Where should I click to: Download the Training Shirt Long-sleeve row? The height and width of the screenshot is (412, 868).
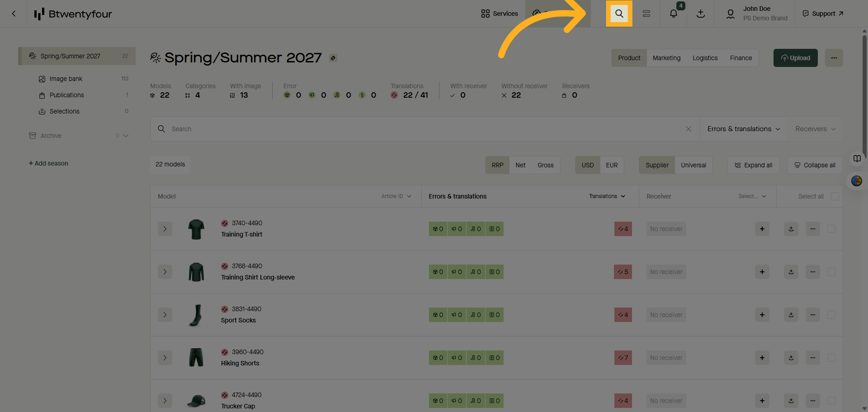click(791, 272)
